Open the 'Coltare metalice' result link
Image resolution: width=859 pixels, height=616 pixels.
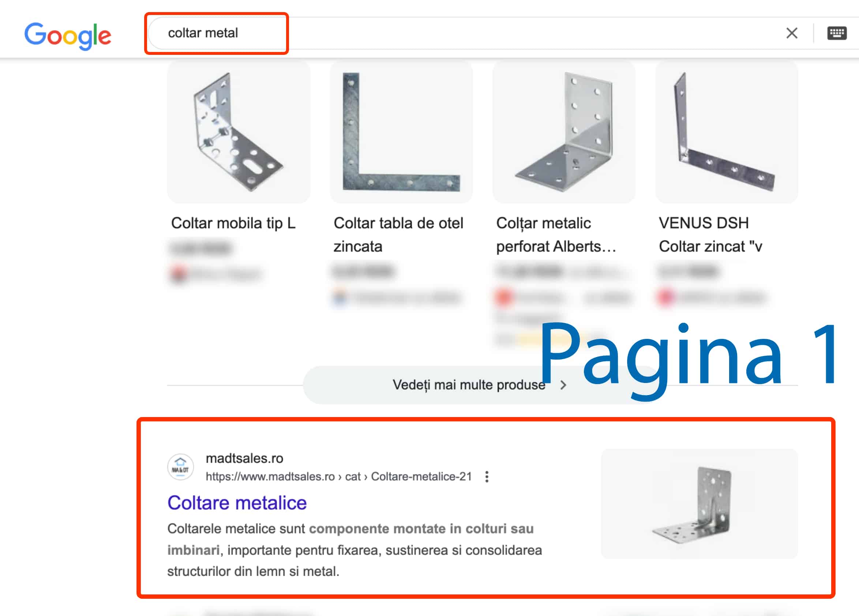click(237, 503)
